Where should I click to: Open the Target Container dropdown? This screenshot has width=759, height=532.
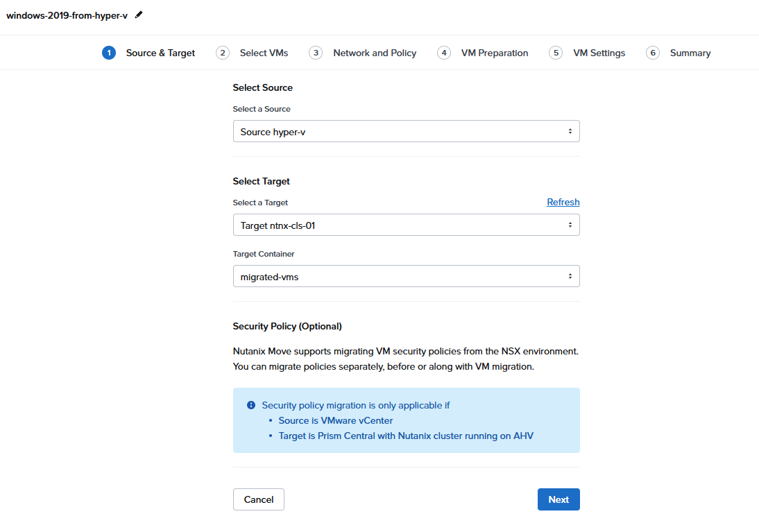406,276
